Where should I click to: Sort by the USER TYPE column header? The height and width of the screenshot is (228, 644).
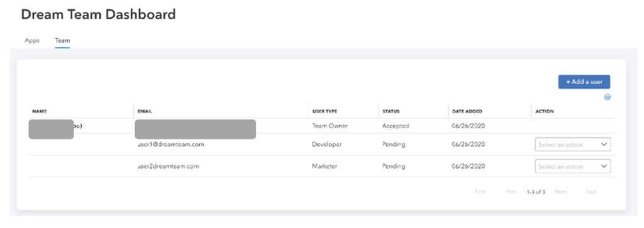(325, 111)
